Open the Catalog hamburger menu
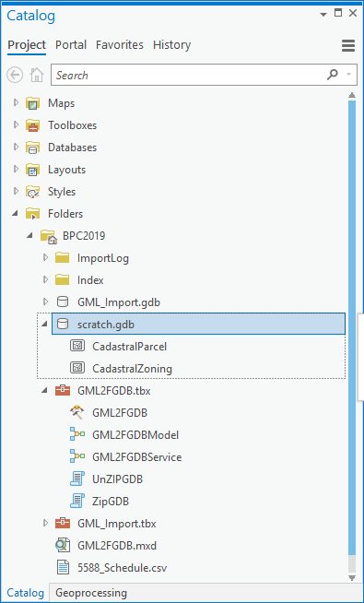 tap(348, 46)
